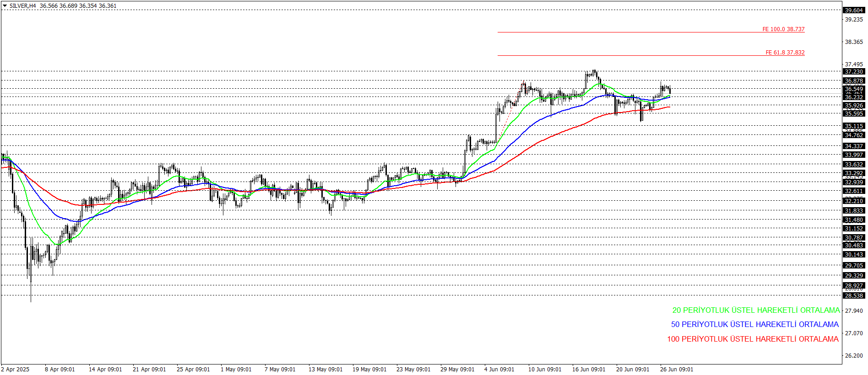Image resolution: width=868 pixels, height=375 pixels.
Task: Select the 29.705 level label
Action: (x=854, y=265)
